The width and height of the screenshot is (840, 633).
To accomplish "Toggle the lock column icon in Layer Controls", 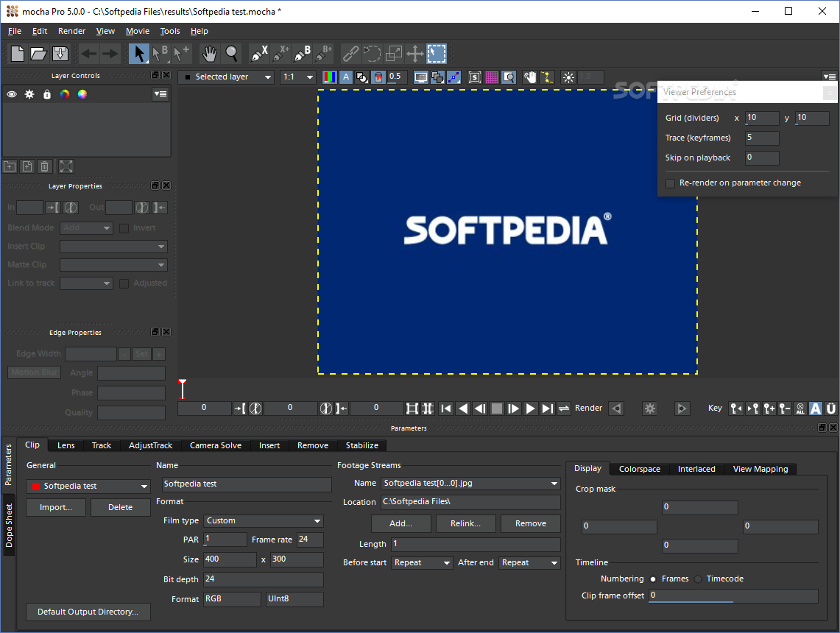I will click(x=47, y=94).
